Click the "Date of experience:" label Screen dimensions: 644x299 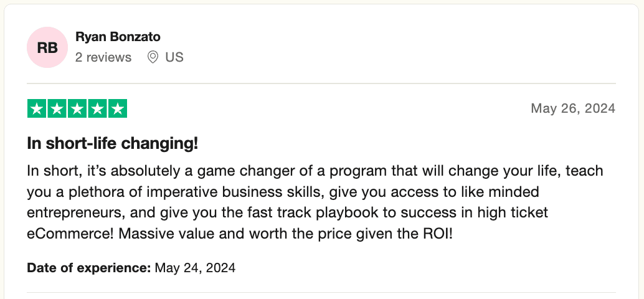[x=89, y=268]
